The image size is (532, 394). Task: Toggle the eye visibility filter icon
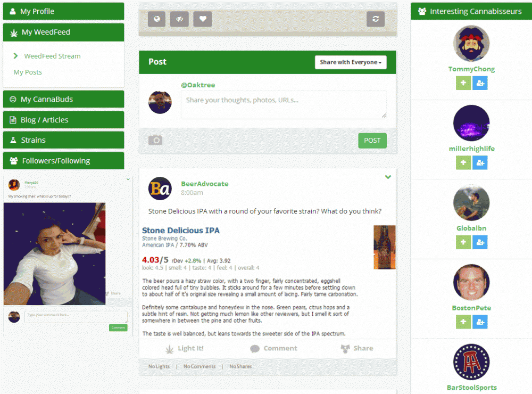tap(179, 19)
